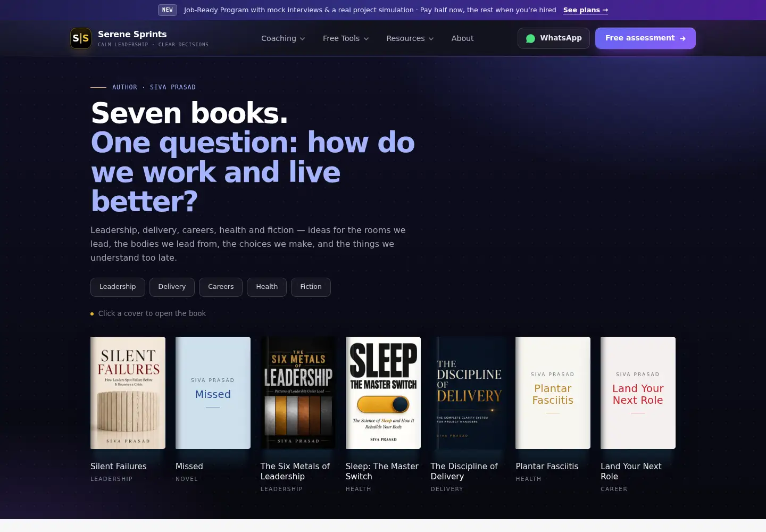Click the Plantar Fasciitis title below cover

pos(547,467)
